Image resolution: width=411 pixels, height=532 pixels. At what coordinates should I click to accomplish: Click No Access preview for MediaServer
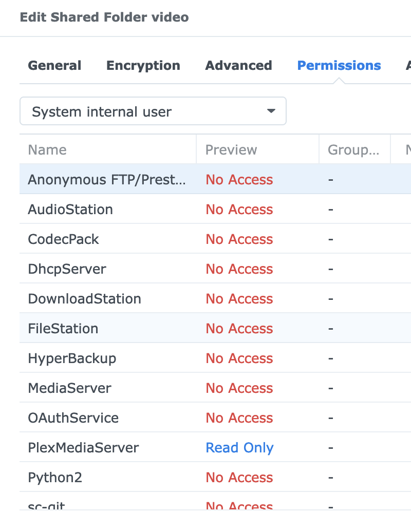click(239, 388)
